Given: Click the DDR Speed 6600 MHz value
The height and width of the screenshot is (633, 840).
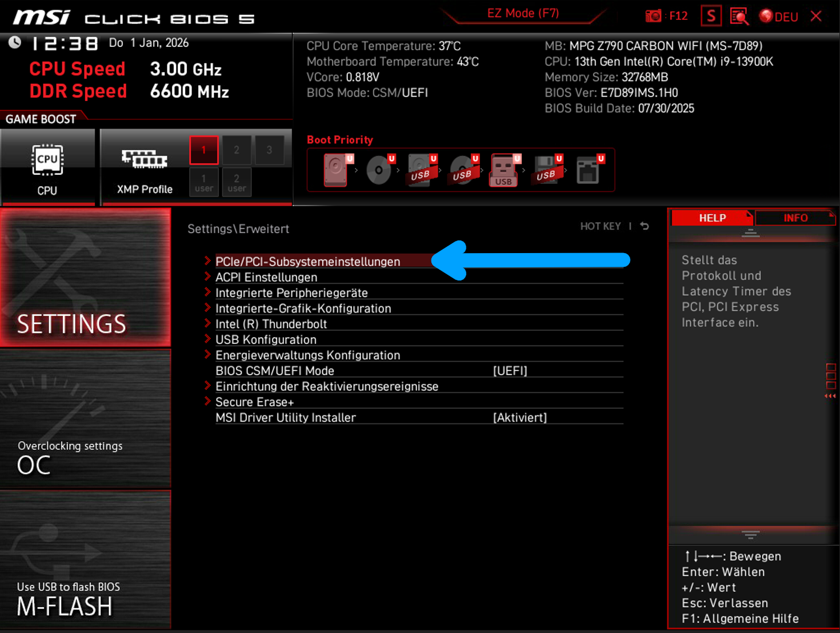Looking at the screenshot, I should coord(189,91).
